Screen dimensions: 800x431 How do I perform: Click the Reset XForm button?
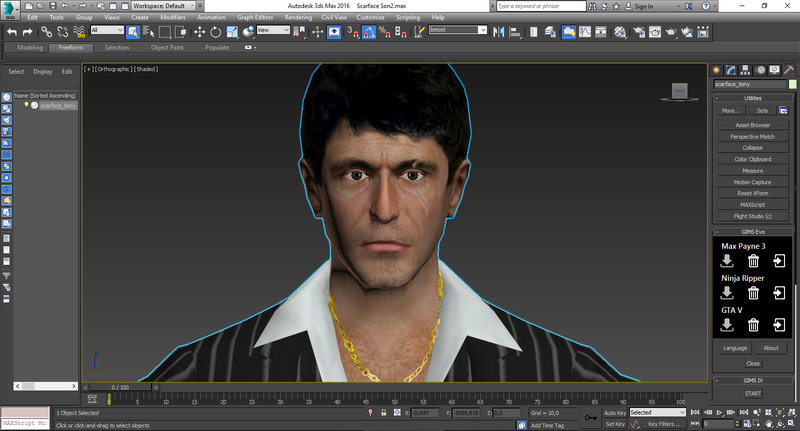tap(753, 193)
